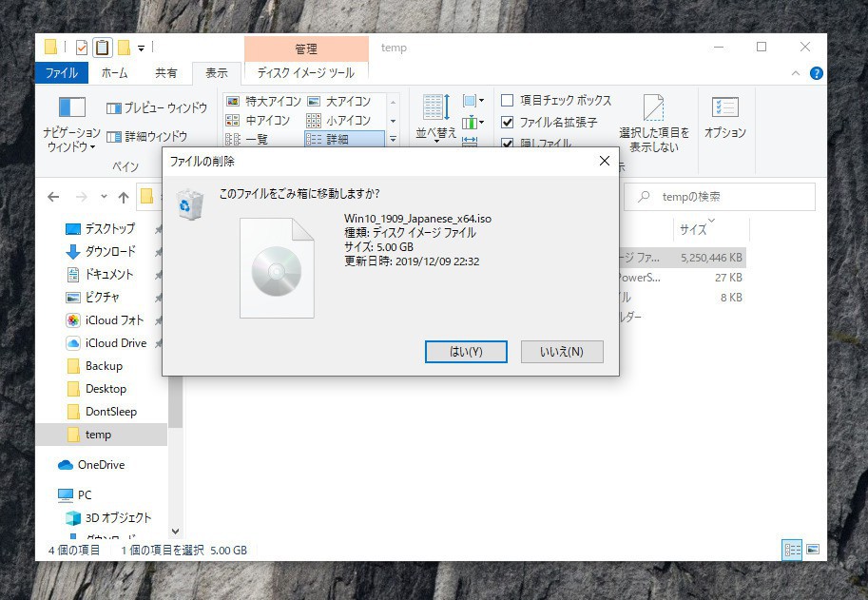Select the 5,250,446 KB file row
This screenshot has height=600, width=868.
[682, 258]
